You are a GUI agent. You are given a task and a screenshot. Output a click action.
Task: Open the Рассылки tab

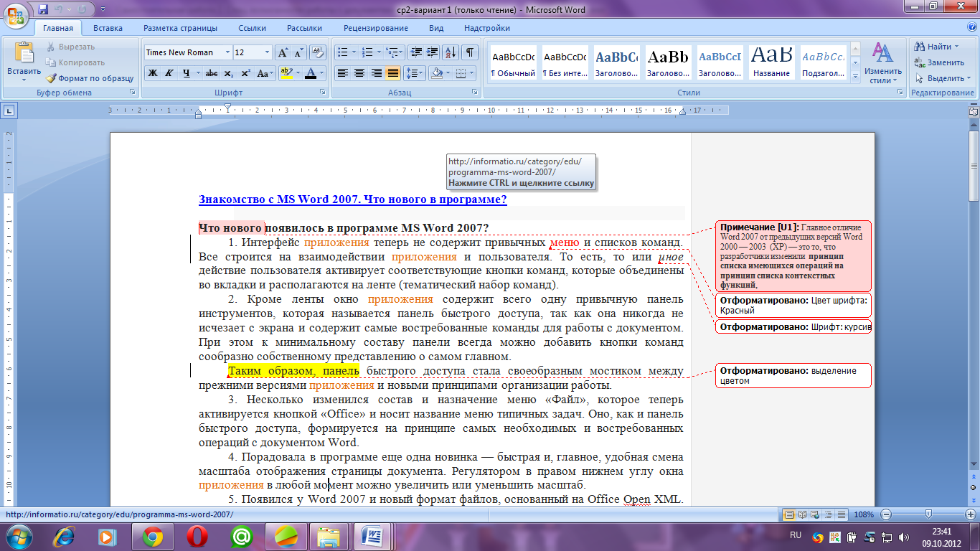tap(304, 28)
